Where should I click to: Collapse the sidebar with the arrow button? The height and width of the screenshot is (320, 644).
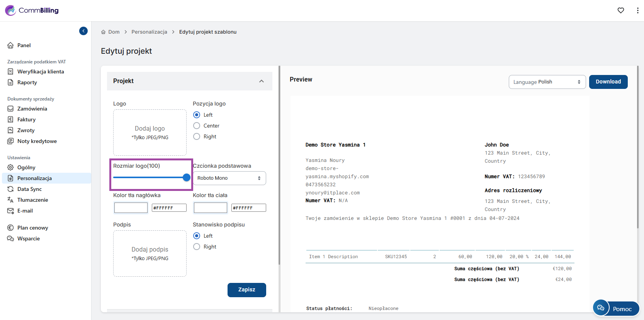pyautogui.click(x=83, y=31)
